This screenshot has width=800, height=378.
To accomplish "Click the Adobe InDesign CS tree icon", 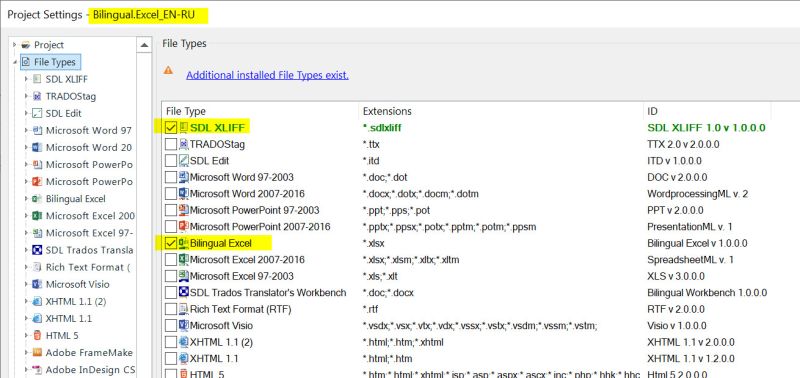I will [x=37, y=370].
